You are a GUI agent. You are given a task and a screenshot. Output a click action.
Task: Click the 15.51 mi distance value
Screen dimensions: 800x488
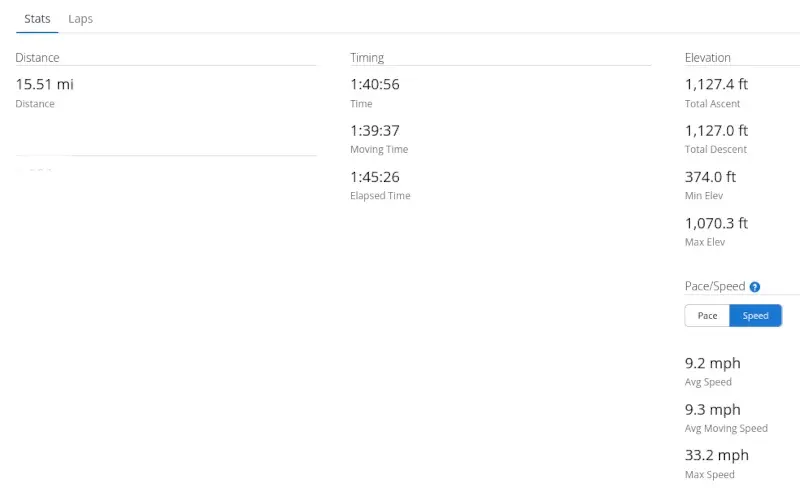coord(44,84)
